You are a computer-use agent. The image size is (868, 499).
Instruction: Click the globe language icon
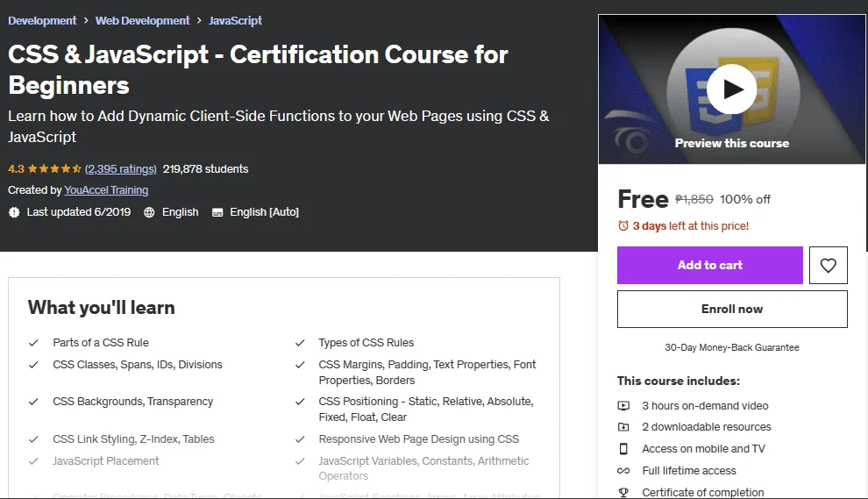149,212
